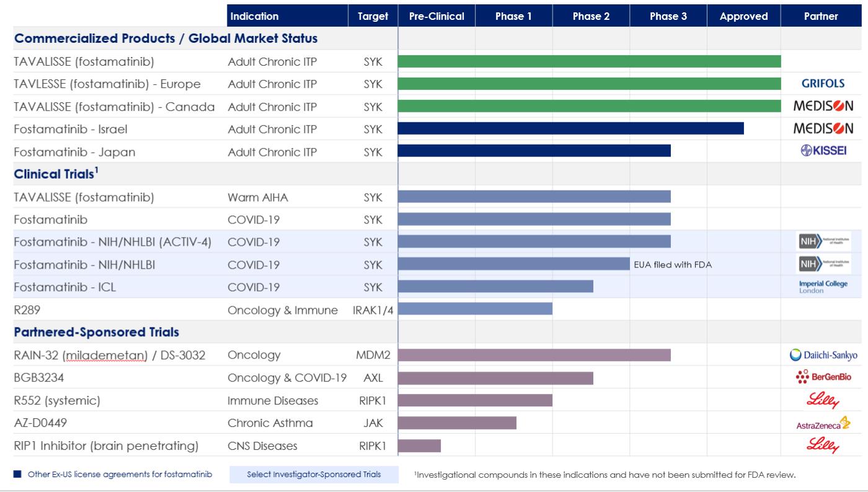Select the Approved column header
868x492 pixels.
(744, 17)
